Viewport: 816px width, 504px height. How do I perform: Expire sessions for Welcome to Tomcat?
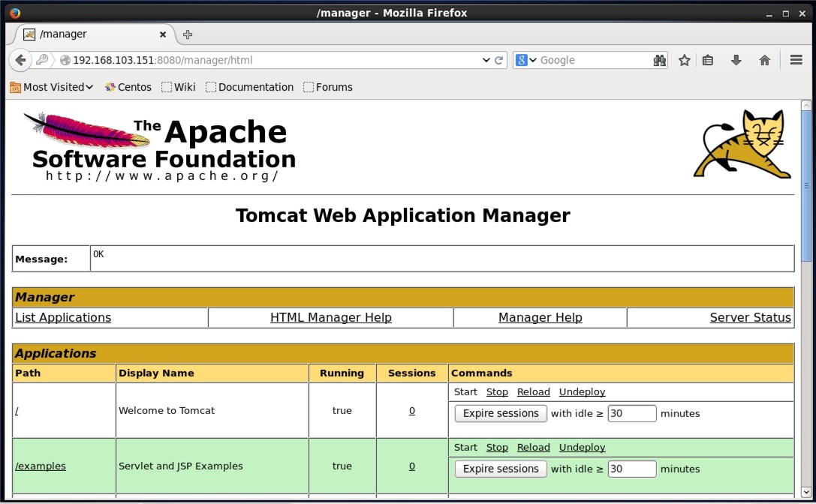501,413
